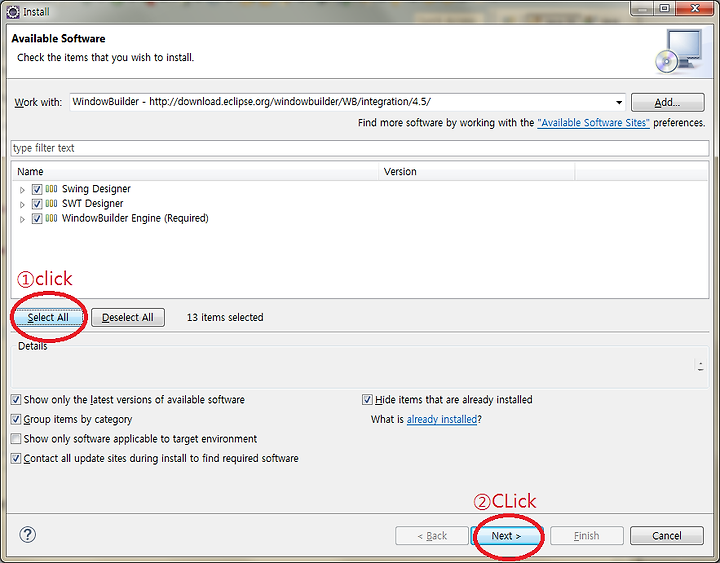Uncheck the Swing Designer checkbox

coord(37,189)
